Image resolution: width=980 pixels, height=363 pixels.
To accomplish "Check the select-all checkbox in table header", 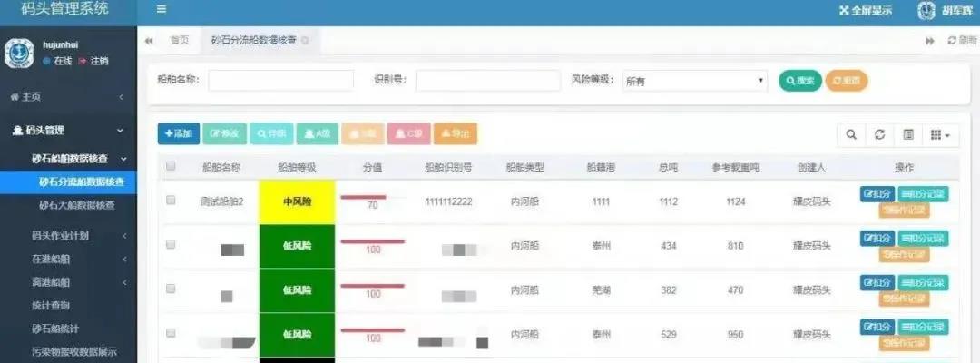I will pyautogui.click(x=171, y=166).
